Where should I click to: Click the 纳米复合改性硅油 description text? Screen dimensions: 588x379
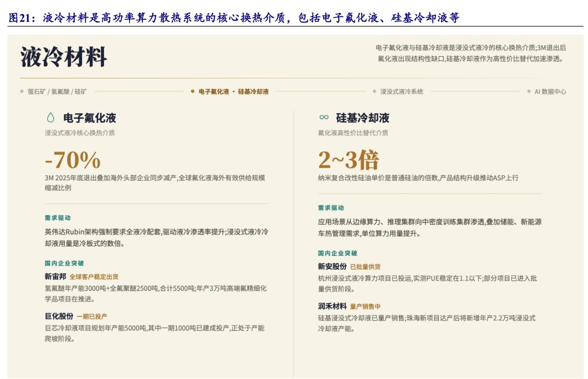(418, 178)
